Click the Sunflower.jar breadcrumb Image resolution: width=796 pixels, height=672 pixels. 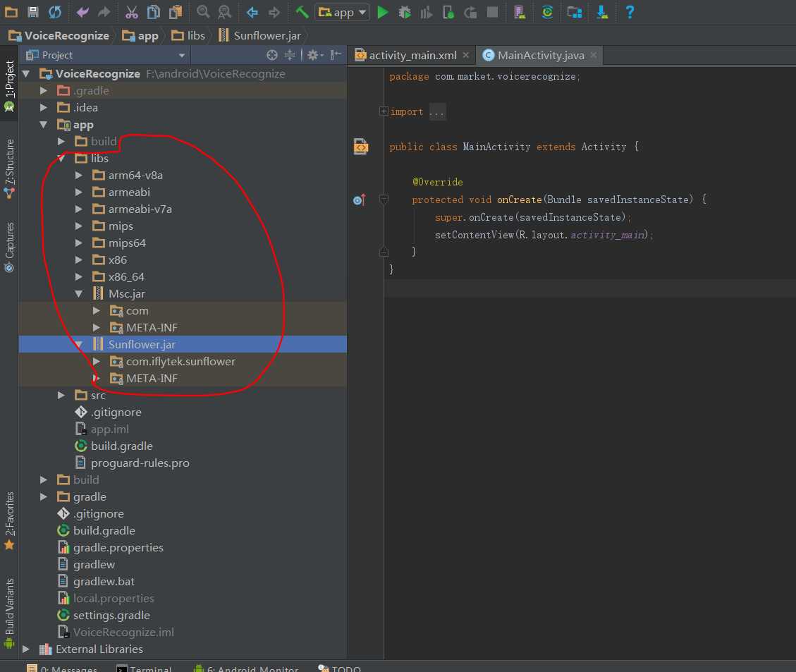coord(260,35)
